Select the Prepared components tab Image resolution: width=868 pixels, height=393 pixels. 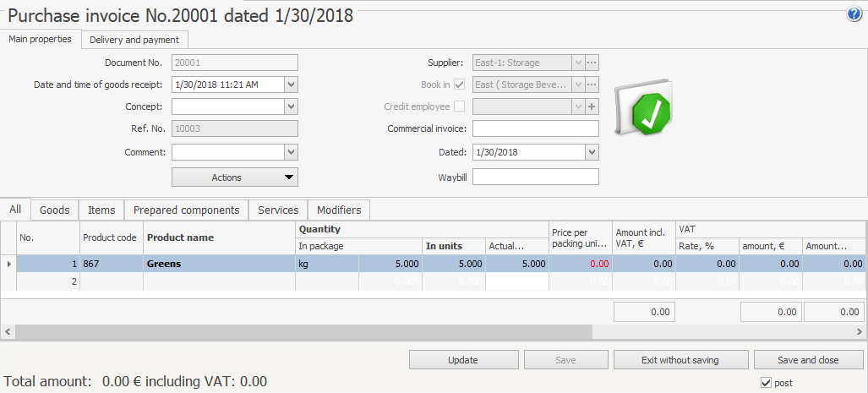186,210
